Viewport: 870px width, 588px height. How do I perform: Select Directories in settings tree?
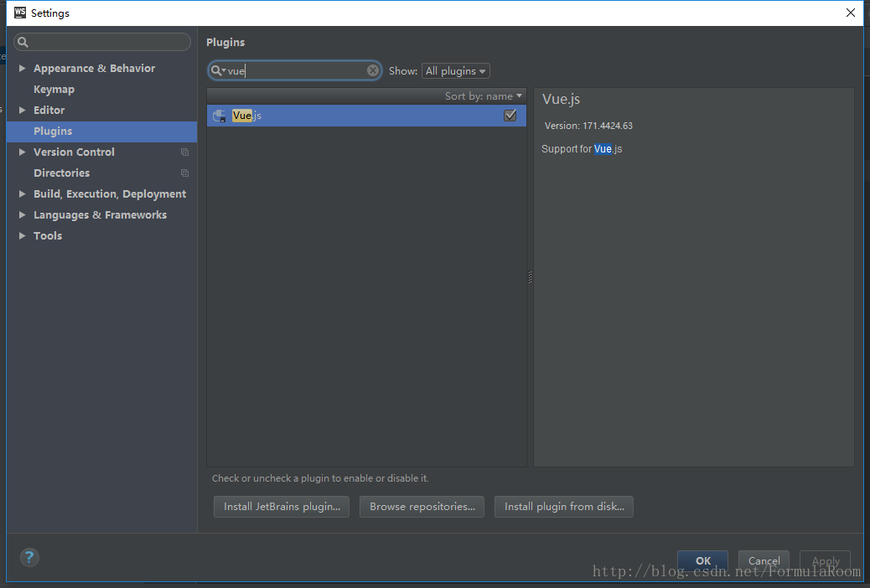tap(61, 173)
